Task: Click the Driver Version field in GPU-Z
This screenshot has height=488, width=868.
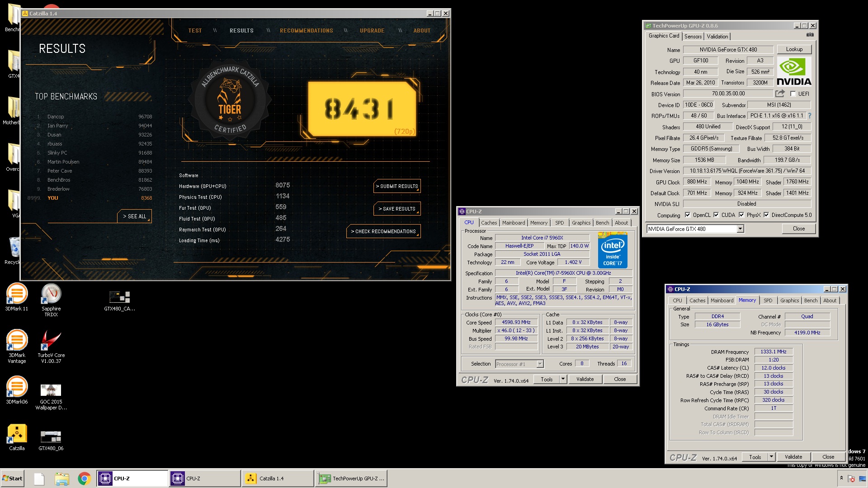Action: pyautogui.click(x=747, y=171)
